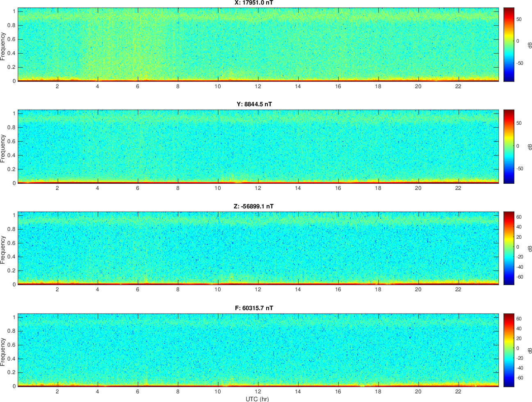This screenshot has width=532, height=402.
Task: Click the Frequency label of the X plot
Action: click(3, 46)
